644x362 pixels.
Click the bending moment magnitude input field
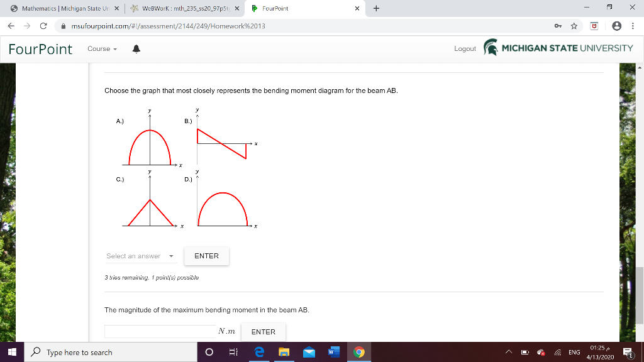pyautogui.click(x=159, y=332)
